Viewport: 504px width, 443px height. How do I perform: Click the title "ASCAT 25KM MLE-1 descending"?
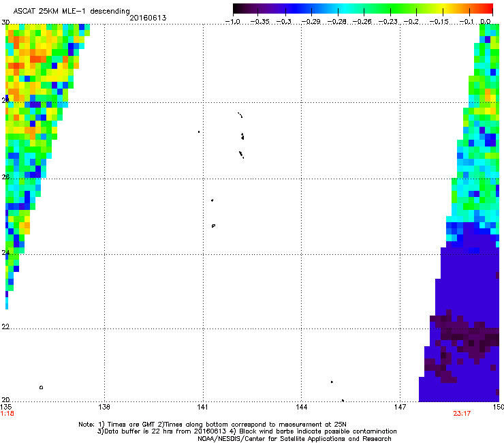point(72,12)
